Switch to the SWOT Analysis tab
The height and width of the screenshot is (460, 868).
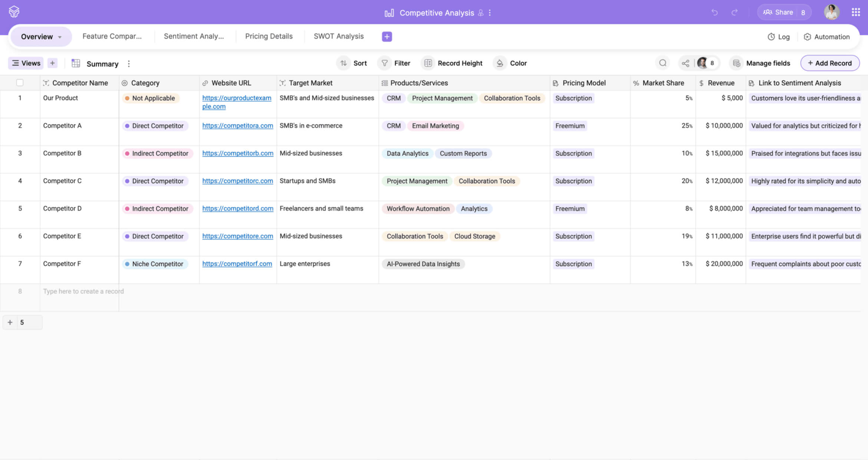point(338,36)
